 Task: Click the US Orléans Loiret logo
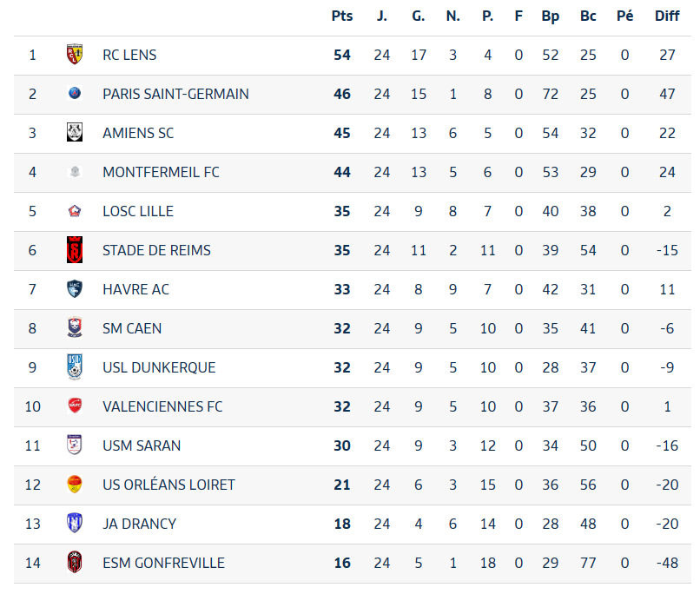point(75,485)
